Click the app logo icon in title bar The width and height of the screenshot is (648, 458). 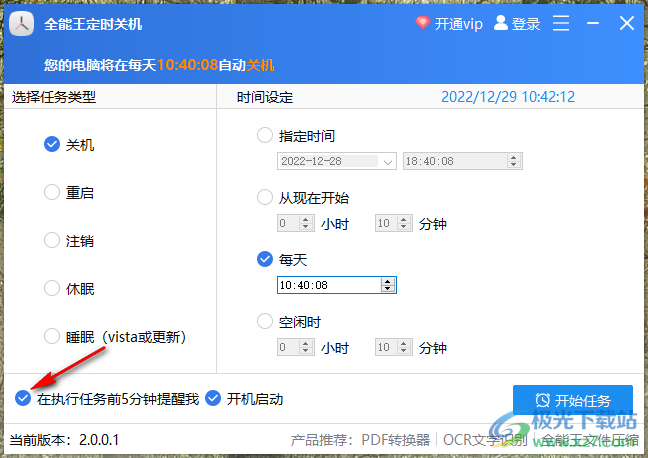[21, 24]
